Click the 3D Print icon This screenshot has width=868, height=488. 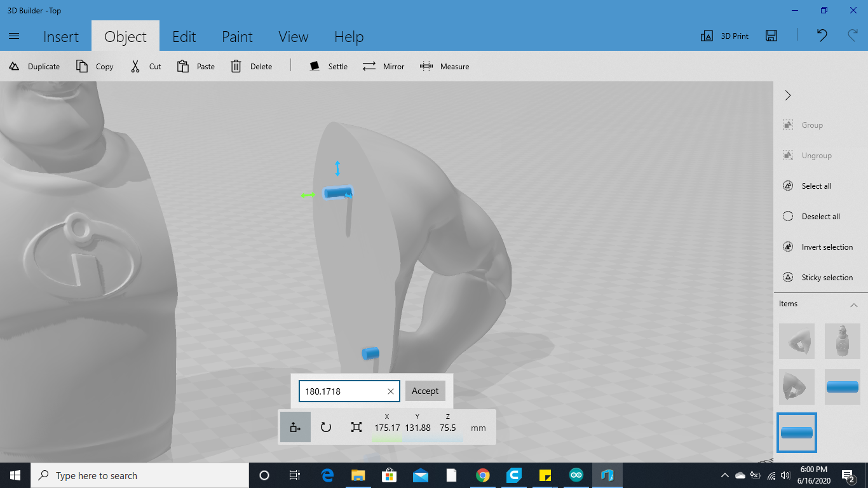[707, 36]
